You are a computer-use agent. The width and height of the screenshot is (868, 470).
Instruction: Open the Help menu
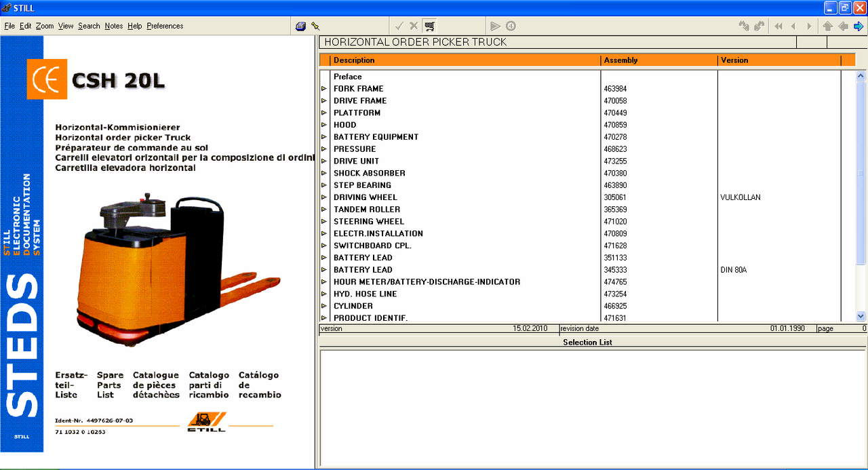(x=135, y=26)
